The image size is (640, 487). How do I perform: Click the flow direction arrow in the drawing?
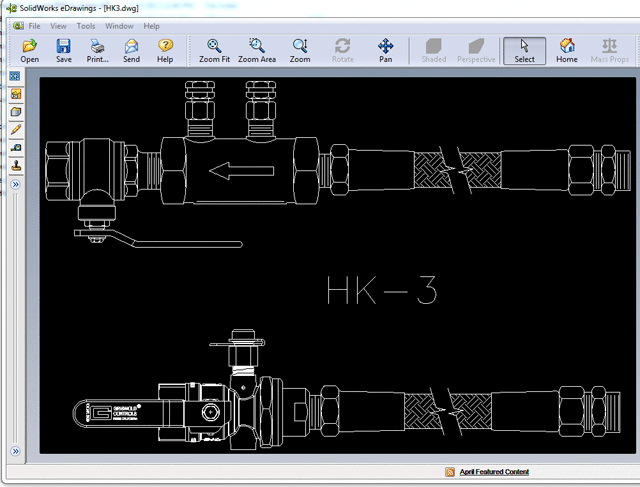pyautogui.click(x=242, y=171)
